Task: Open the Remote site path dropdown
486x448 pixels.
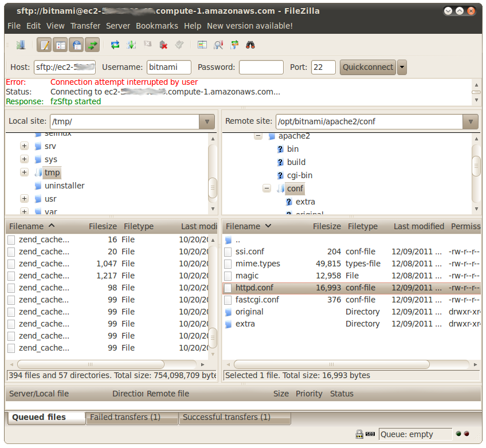Action: (x=471, y=121)
